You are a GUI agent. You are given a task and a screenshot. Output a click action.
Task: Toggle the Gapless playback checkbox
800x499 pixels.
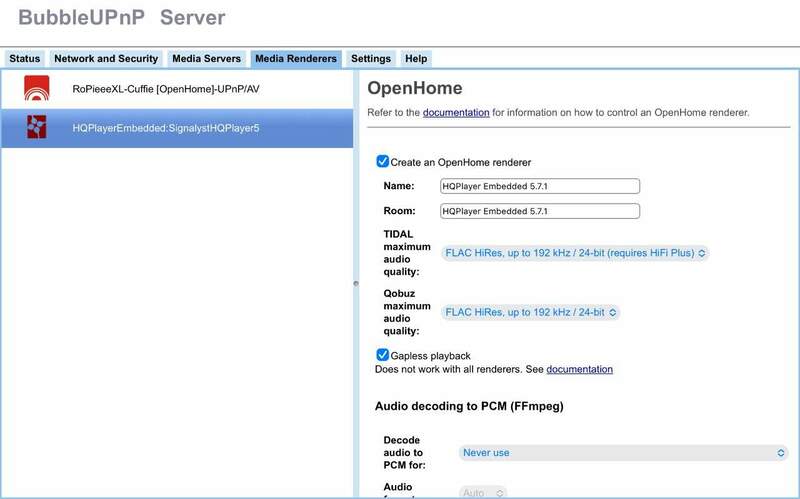383,355
